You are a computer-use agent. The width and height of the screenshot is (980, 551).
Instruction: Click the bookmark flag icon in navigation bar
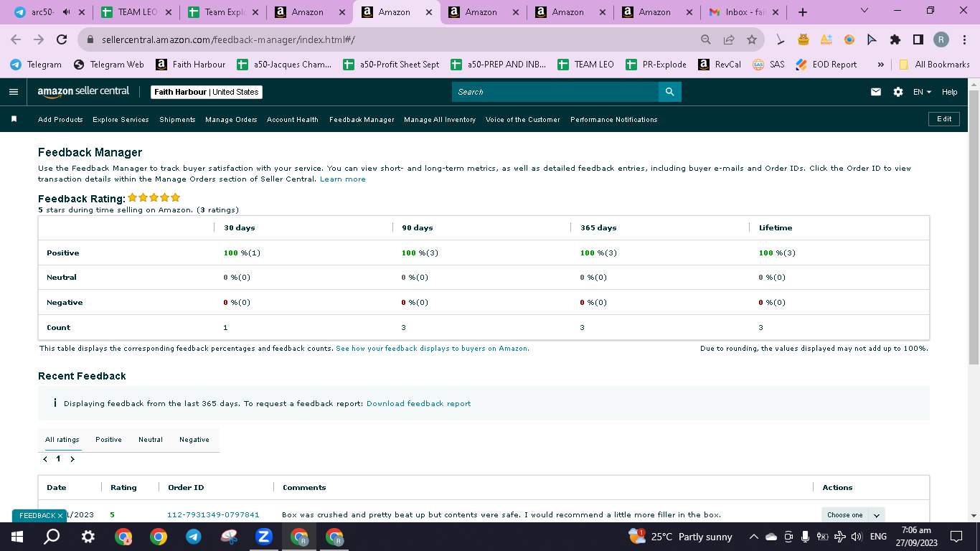point(14,119)
